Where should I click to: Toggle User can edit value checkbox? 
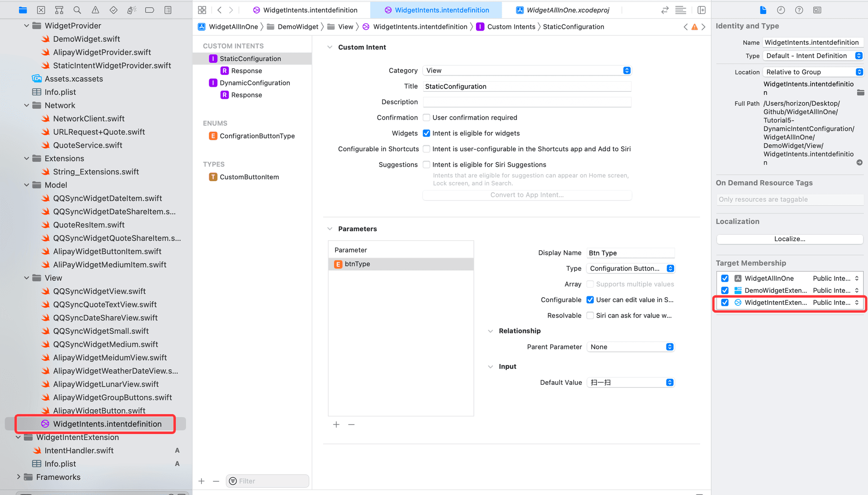click(x=590, y=300)
